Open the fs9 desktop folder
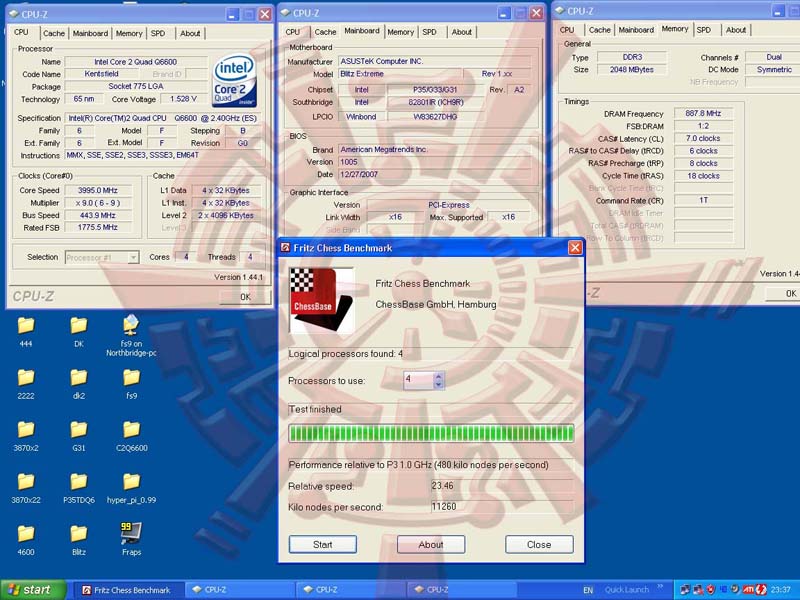Viewport: 800px width, 600px height. pyautogui.click(x=131, y=383)
